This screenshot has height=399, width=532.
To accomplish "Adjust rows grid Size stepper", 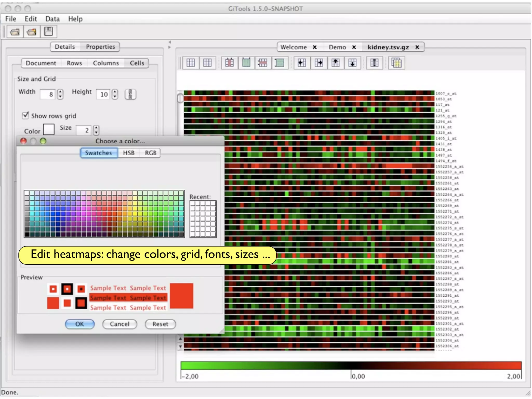I will pos(96,130).
